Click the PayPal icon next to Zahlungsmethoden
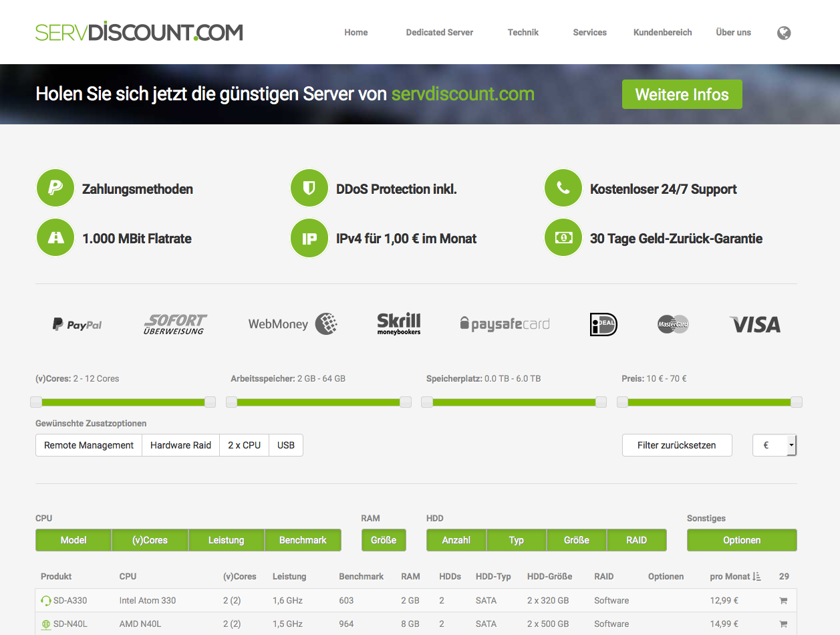The height and width of the screenshot is (635, 840). tap(55, 188)
